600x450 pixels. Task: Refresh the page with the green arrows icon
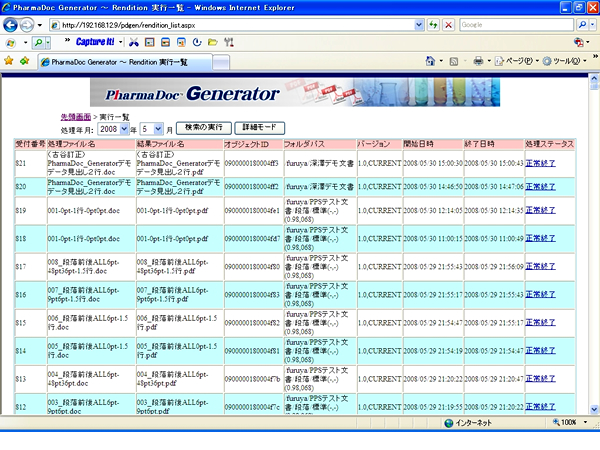(433, 25)
